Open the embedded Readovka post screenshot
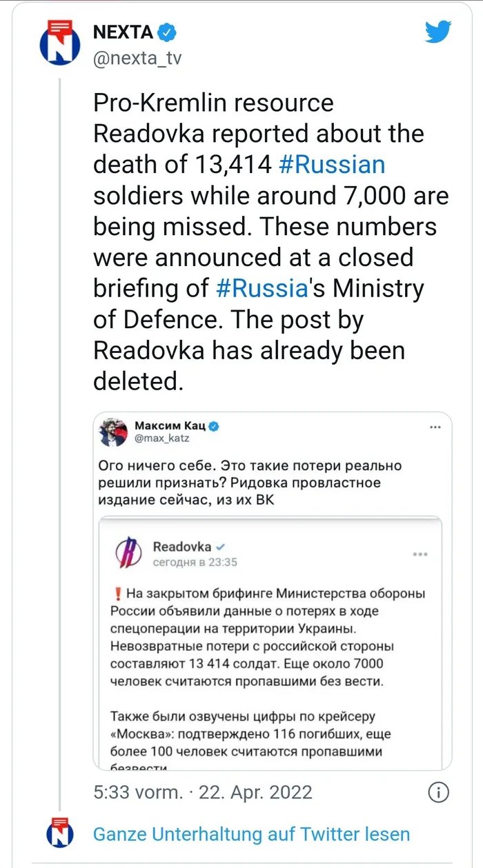Screen dimensions: 483x868 point(269,655)
